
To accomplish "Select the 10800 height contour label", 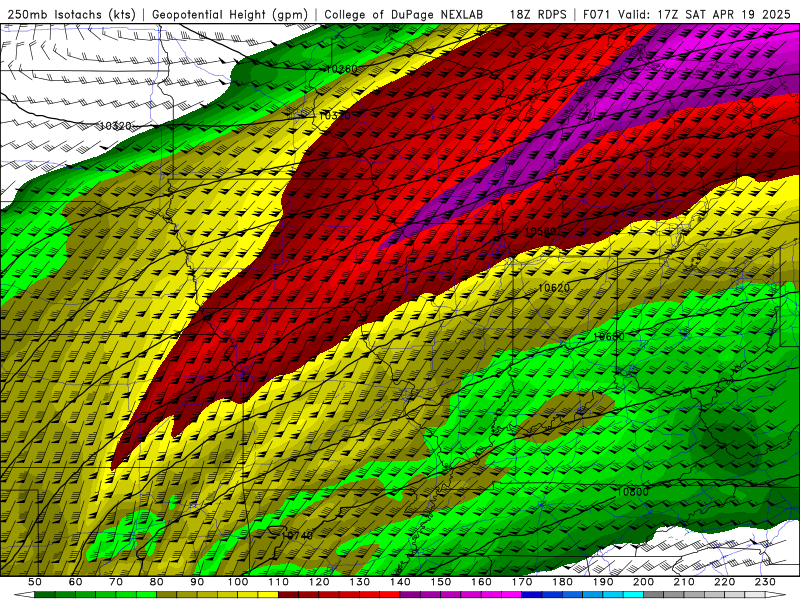I will [633, 492].
